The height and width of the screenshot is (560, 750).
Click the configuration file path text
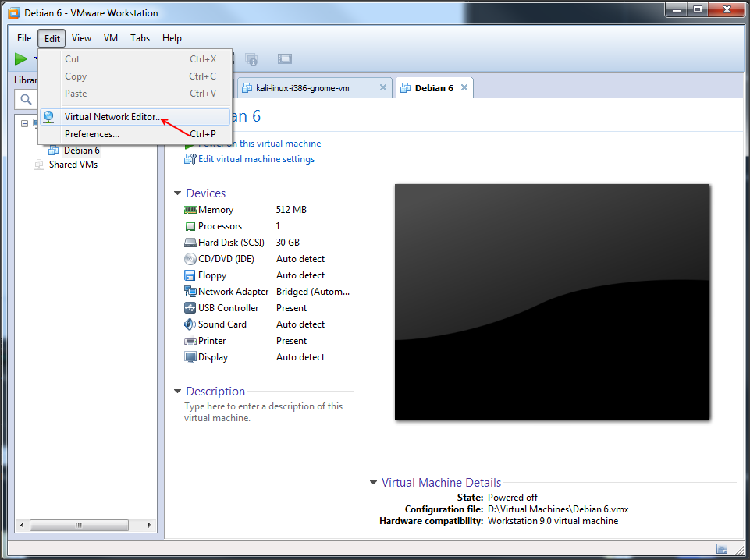558,509
